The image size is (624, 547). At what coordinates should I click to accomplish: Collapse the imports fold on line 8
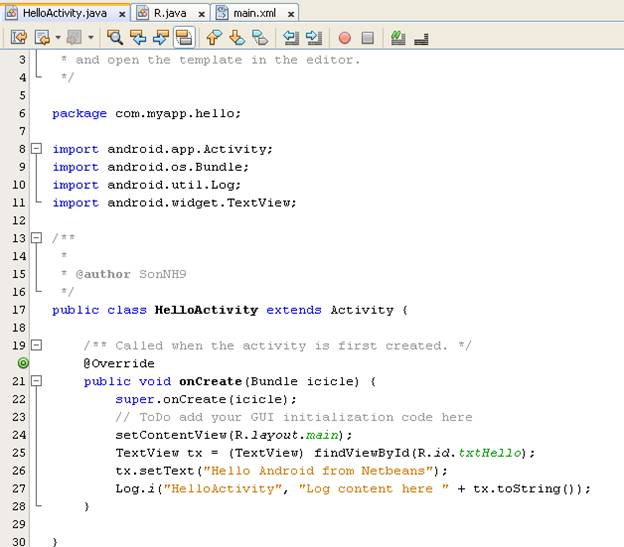36,149
